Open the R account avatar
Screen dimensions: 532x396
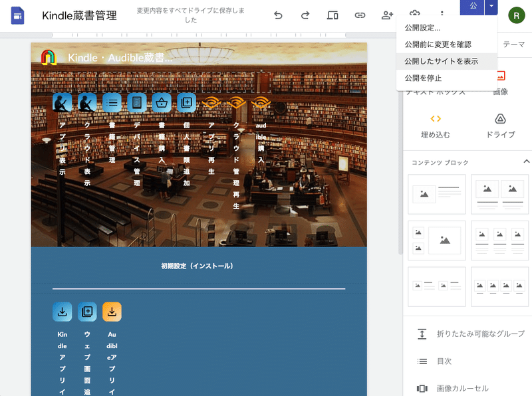click(x=517, y=15)
